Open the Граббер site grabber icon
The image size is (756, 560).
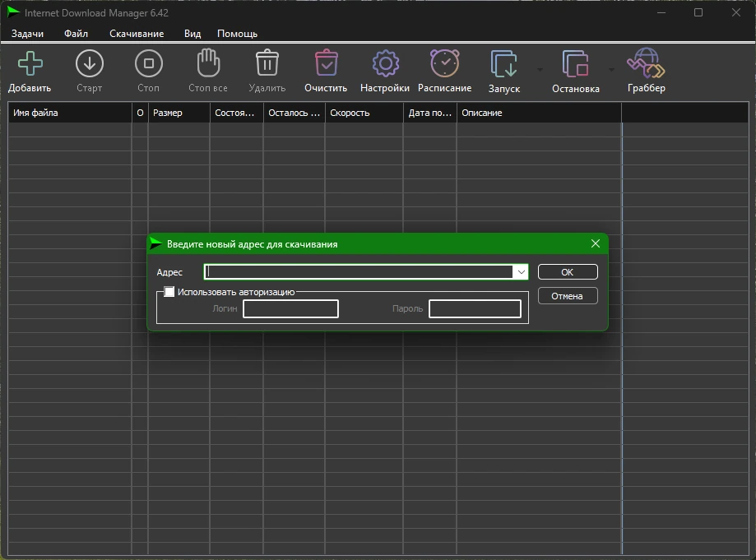pyautogui.click(x=646, y=63)
